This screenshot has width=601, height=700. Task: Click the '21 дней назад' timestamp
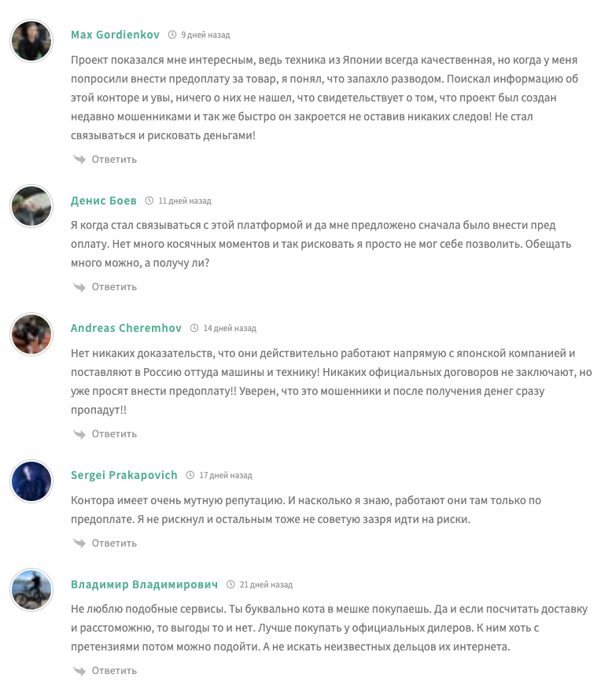266,584
